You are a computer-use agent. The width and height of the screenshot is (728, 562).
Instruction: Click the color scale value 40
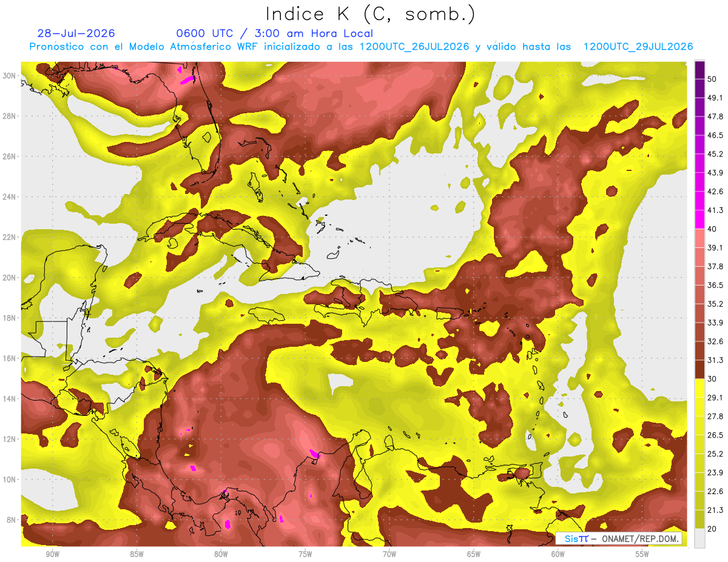coord(713,229)
